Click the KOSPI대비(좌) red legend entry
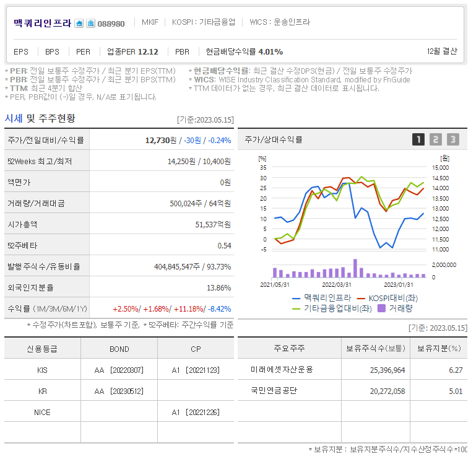The height and width of the screenshot is (459, 476). (387, 299)
